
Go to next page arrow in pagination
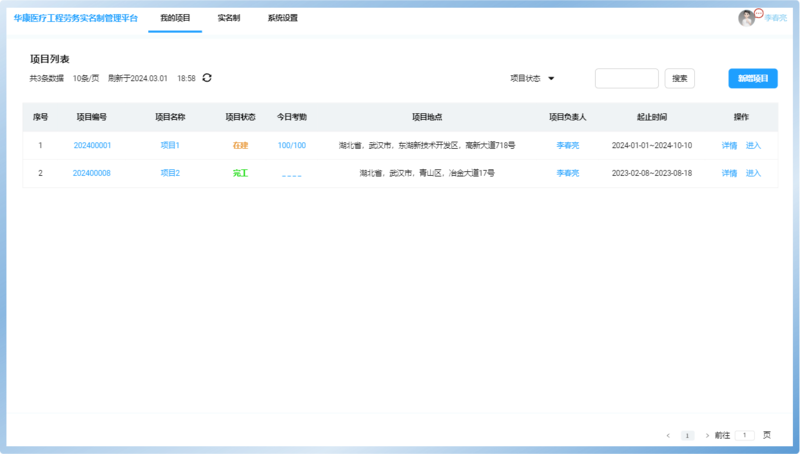[707, 435]
